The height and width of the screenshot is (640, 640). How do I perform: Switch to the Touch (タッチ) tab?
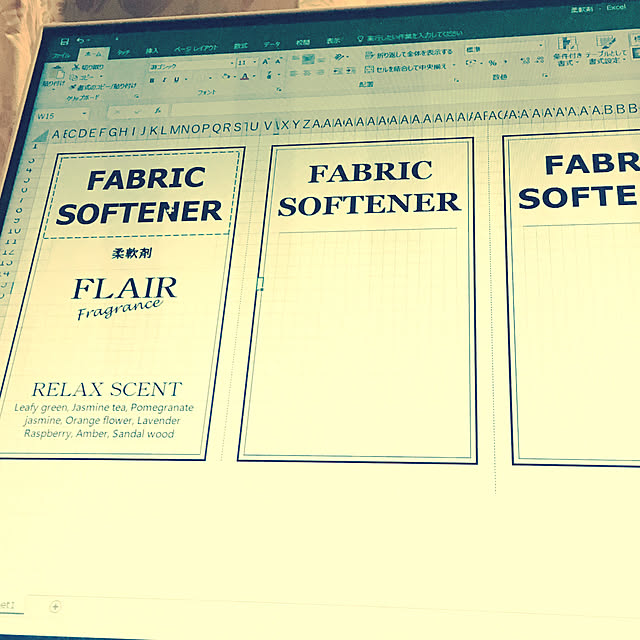tap(123, 52)
